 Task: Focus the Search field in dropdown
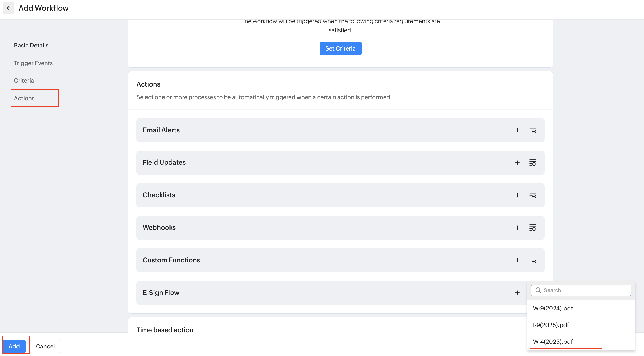(584, 290)
